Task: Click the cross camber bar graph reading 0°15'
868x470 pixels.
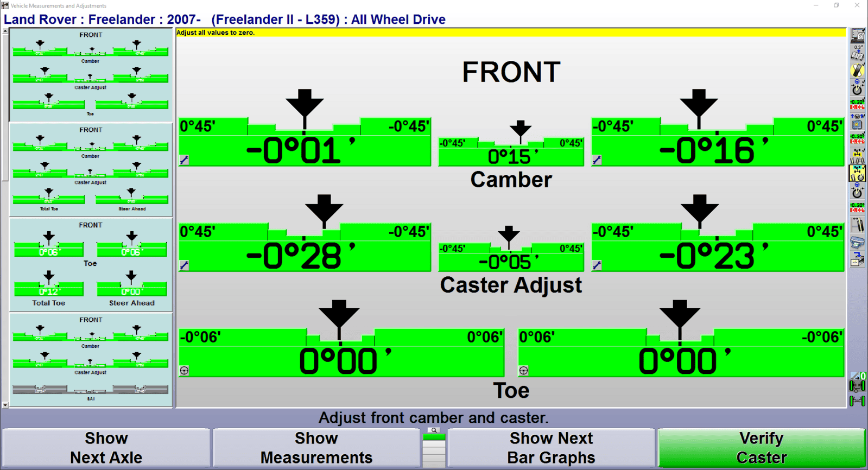Action: point(511,151)
